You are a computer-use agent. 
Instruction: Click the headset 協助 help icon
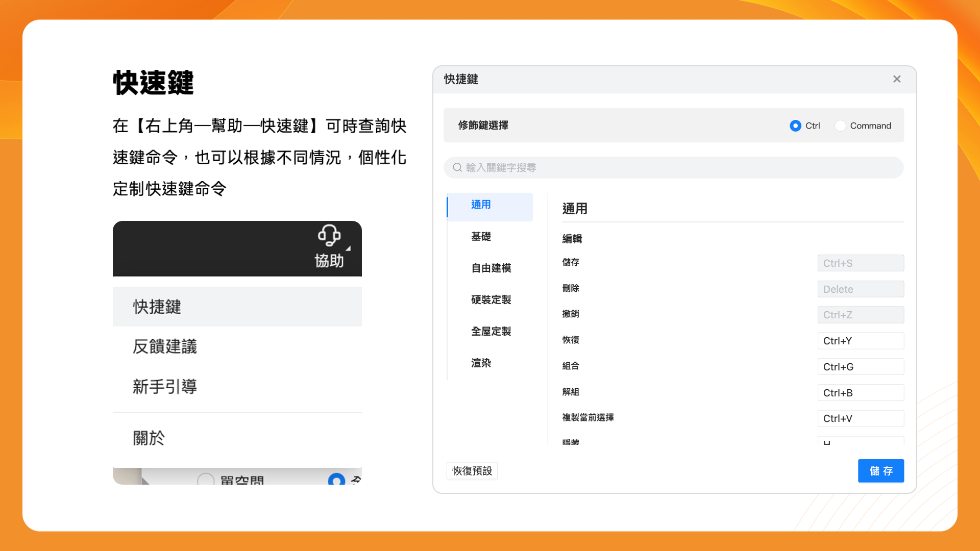(329, 236)
